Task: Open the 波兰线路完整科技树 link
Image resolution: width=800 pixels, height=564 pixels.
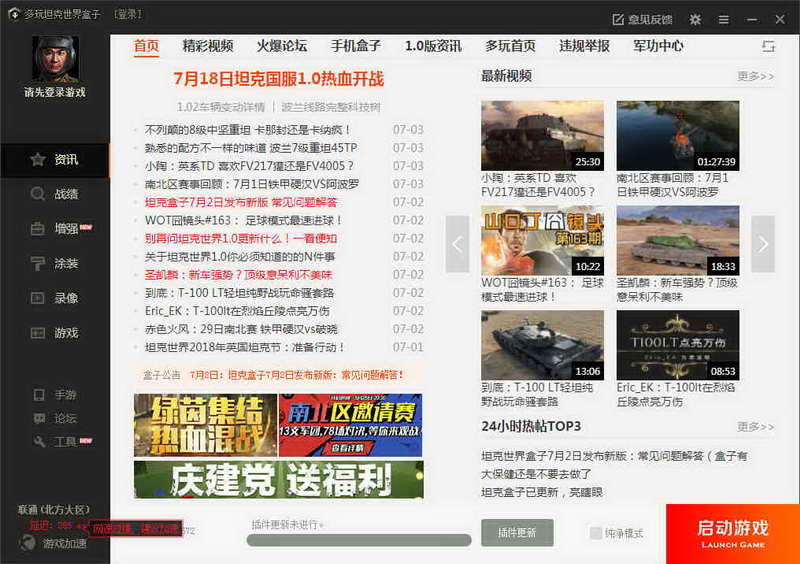Action: tap(331, 107)
